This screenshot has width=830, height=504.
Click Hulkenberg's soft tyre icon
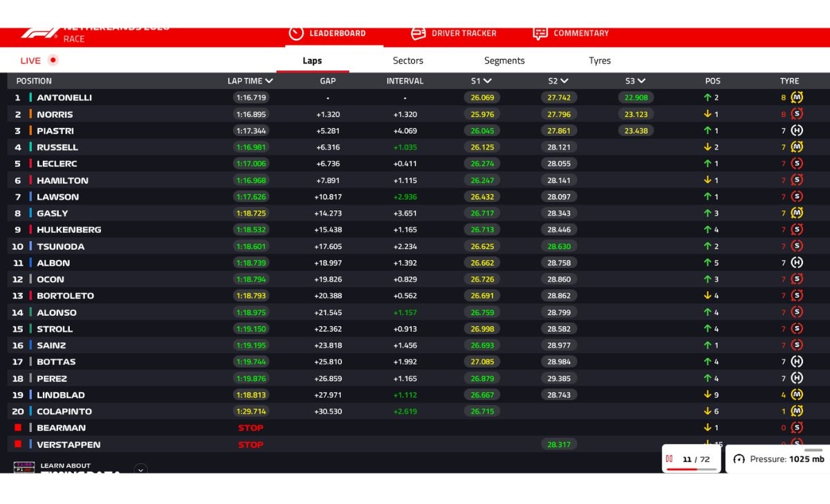pyautogui.click(x=797, y=230)
